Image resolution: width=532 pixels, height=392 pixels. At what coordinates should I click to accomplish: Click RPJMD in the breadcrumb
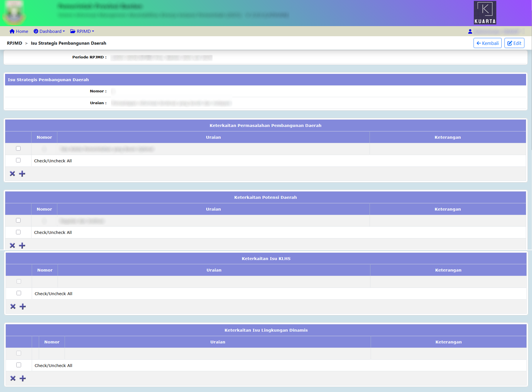click(x=15, y=43)
